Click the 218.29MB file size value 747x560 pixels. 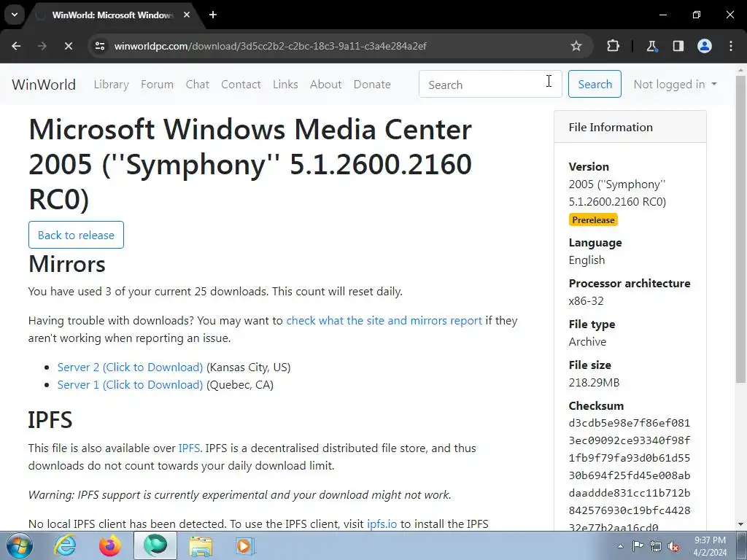pos(594,382)
